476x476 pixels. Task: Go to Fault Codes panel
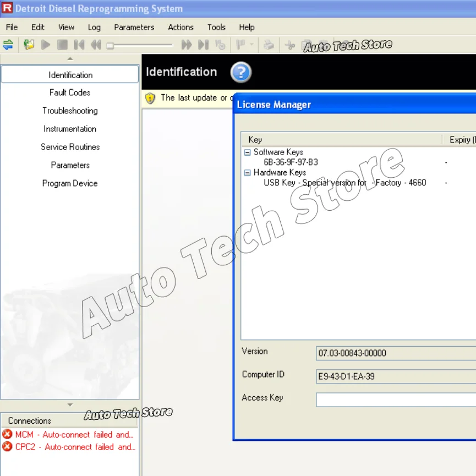pyautogui.click(x=70, y=92)
